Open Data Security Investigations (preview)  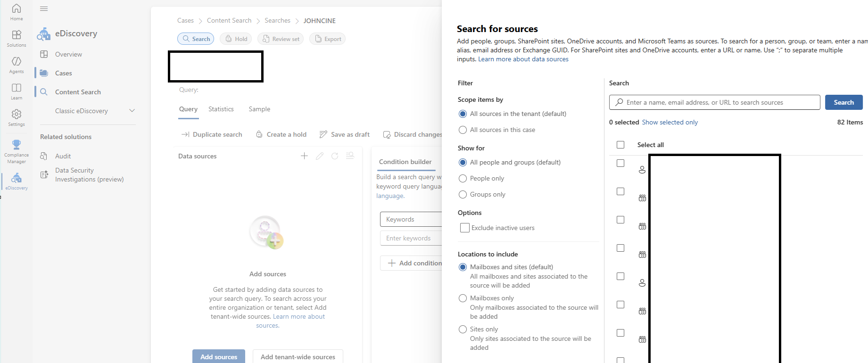[89, 175]
